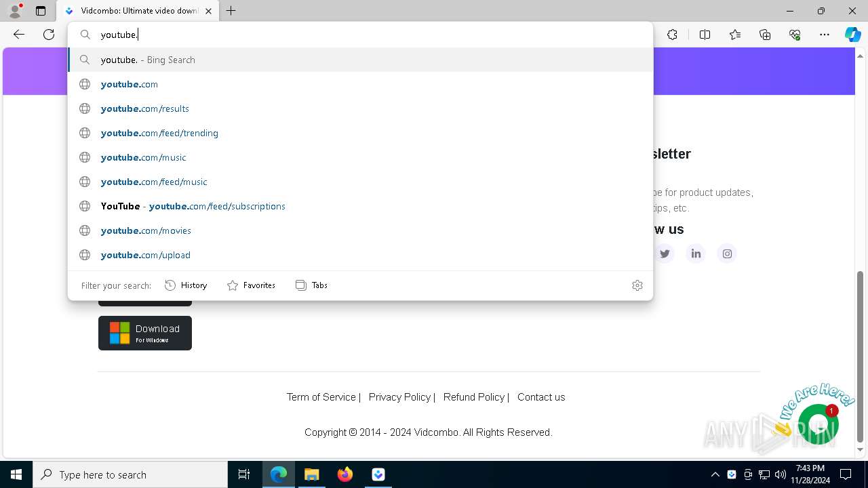
Task: Open notification center icon
Action: 846,474
